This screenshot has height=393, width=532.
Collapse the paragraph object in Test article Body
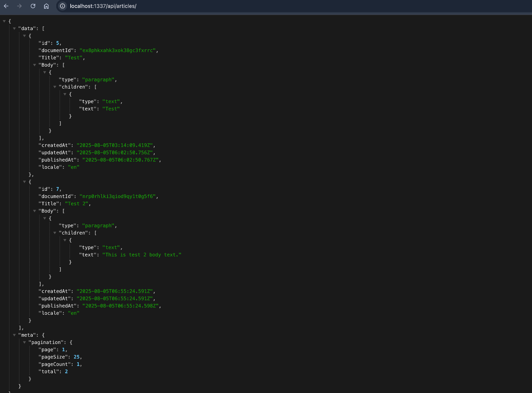[x=44, y=72]
